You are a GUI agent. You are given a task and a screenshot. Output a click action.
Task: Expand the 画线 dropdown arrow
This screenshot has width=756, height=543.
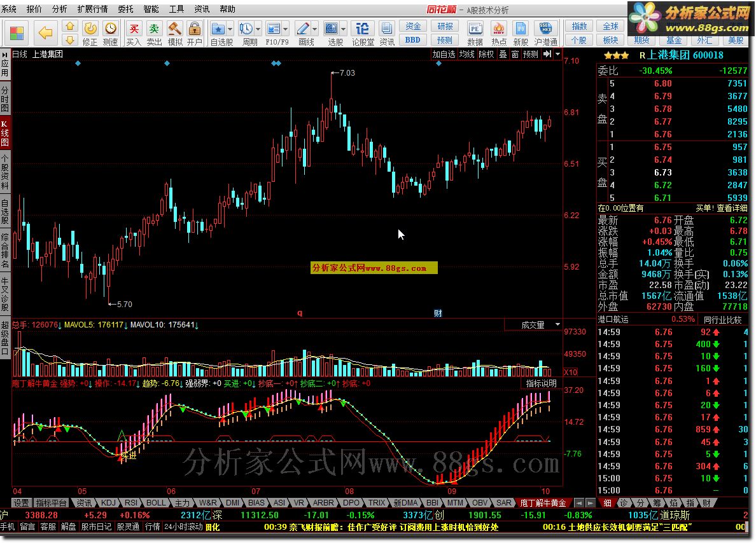(x=315, y=29)
